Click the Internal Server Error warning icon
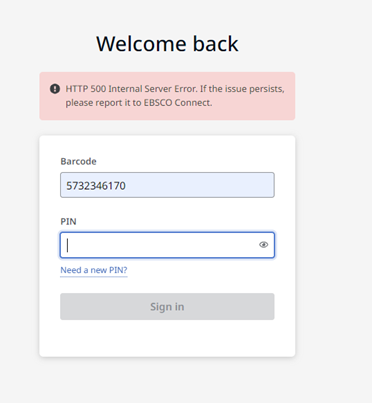Image resolution: width=372 pixels, height=403 pixels. [x=55, y=89]
